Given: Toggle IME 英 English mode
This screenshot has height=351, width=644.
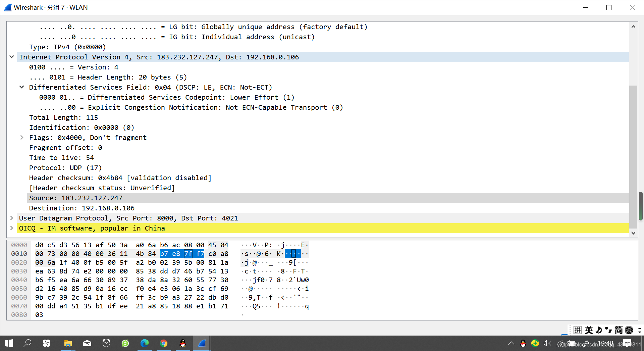Looking at the screenshot, I should coord(589,330).
